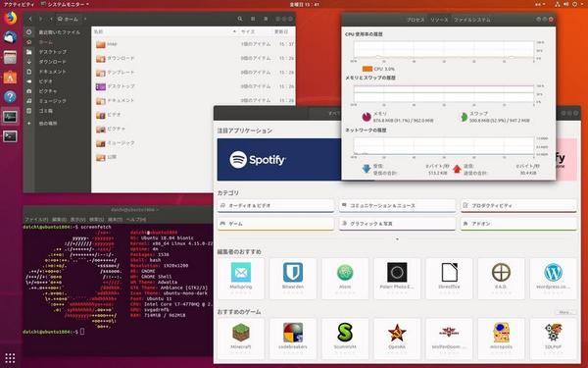
Task: Open the プロダクティビティ category
Action: [518, 206]
